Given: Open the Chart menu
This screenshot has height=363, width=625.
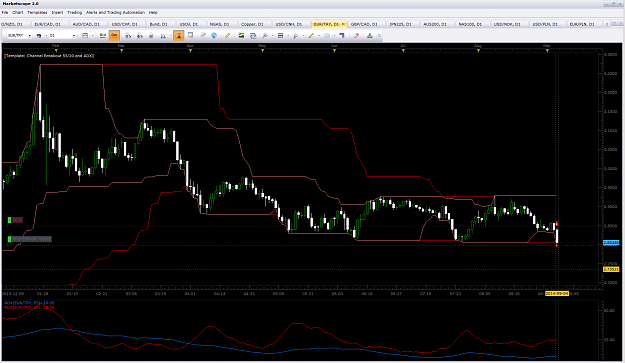Looking at the screenshot, I should tap(18, 12).
